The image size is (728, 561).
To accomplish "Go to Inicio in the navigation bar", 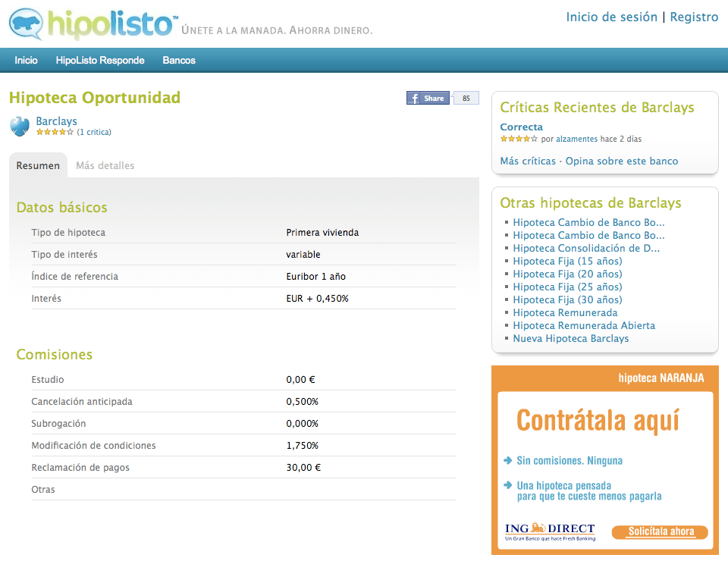I will 26,61.
